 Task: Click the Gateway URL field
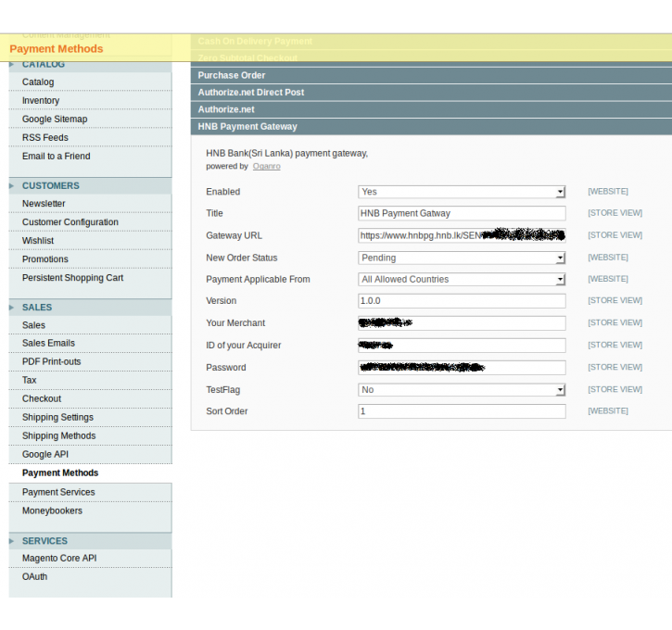462,235
